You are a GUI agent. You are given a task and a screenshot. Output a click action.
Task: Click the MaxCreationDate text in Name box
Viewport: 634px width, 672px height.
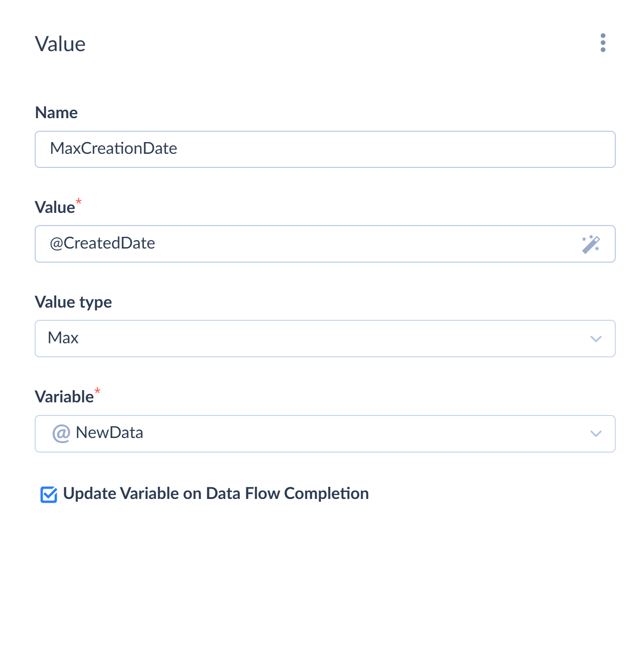point(113,149)
